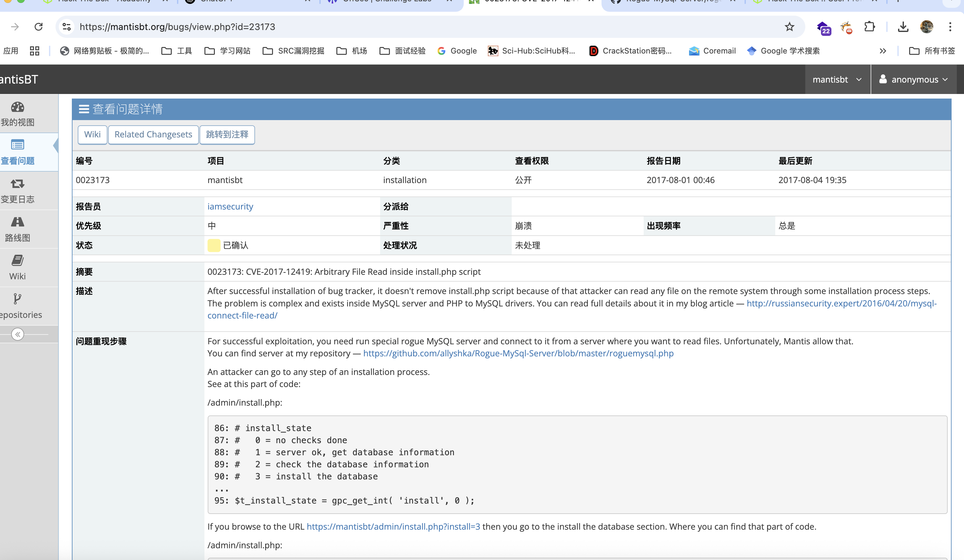Open the browser extensions puzzle icon

coord(870,27)
